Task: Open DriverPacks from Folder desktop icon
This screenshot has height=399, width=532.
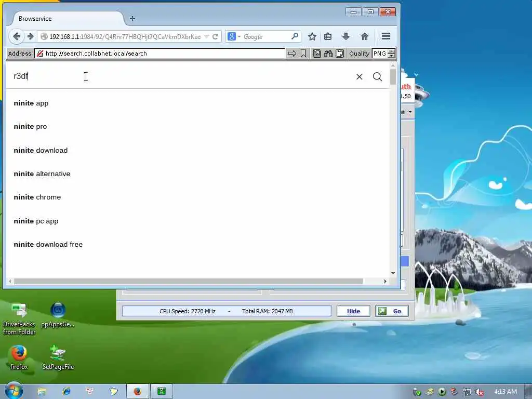Action: pyautogui.click(x=19, y=318)
